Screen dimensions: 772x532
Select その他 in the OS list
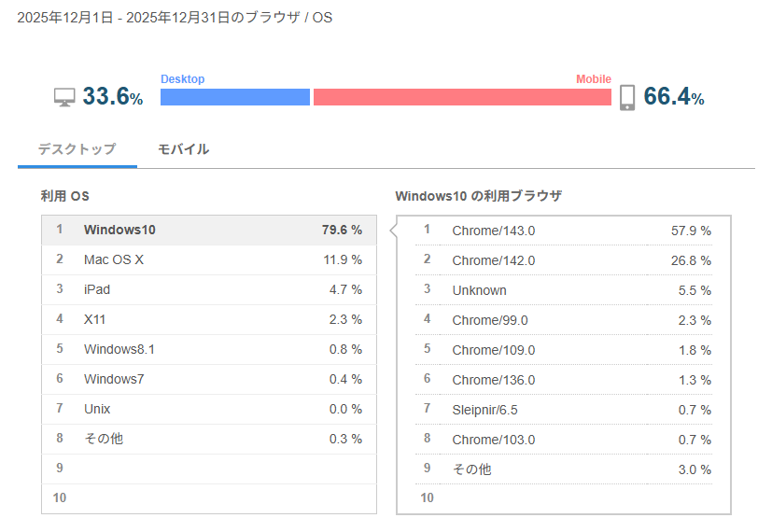click(208, 439)
